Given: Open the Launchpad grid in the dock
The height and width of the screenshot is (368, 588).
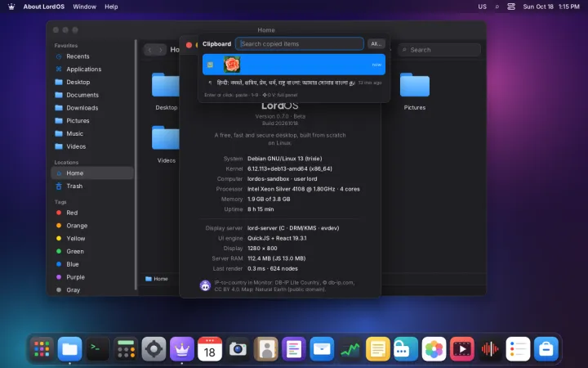Looking at the screenshot, I should 42,349.
